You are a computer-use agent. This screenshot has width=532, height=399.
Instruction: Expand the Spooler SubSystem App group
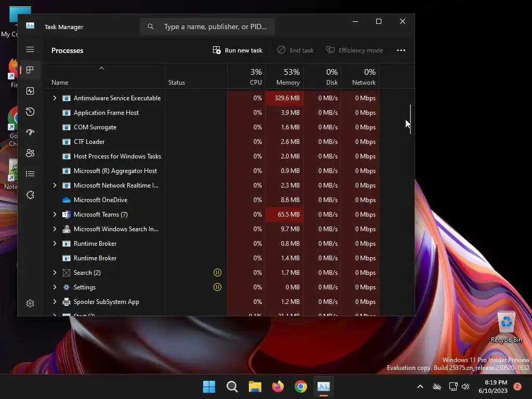coord(55,302)
